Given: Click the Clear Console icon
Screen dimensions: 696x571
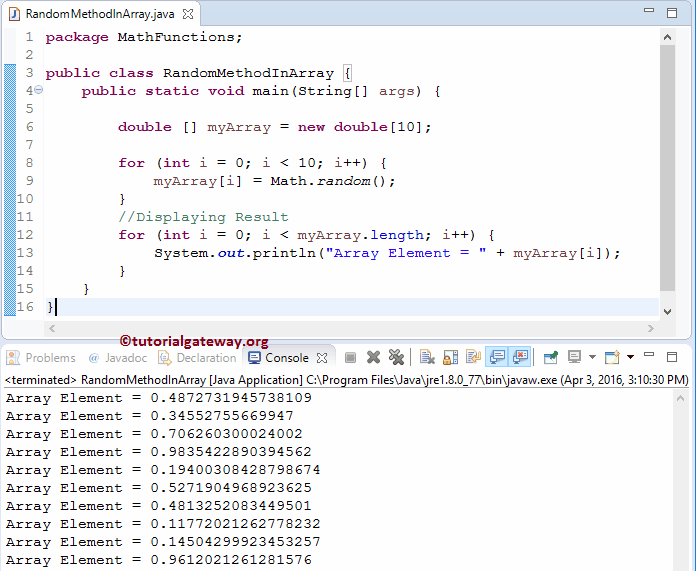Looking at the screenshot, I should [426, 357].
